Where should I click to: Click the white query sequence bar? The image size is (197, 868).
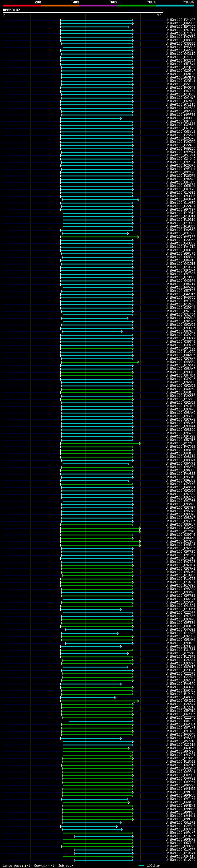click(83, 12)
